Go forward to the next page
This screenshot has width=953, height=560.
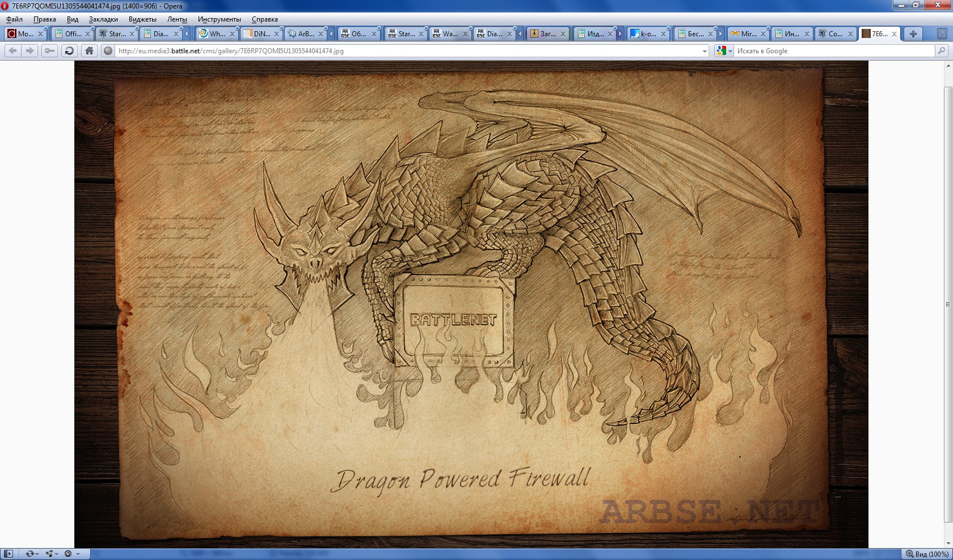(29, 50)
